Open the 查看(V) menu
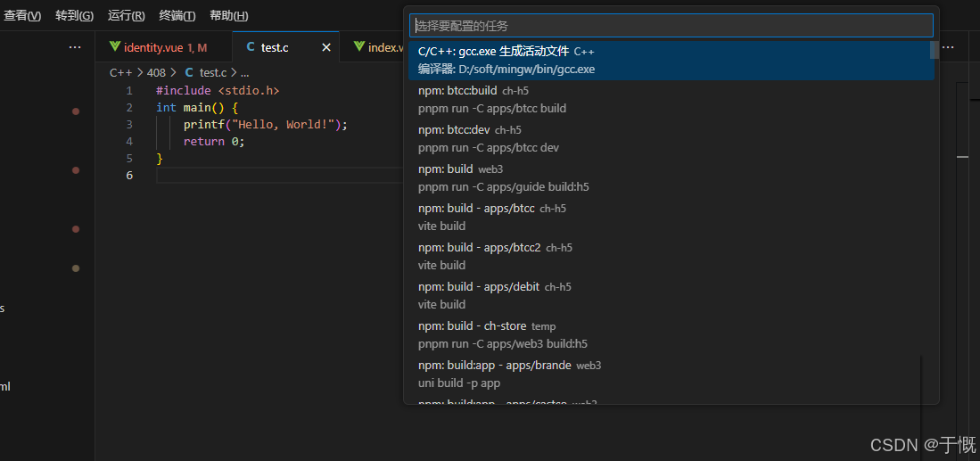 [22, 16]
